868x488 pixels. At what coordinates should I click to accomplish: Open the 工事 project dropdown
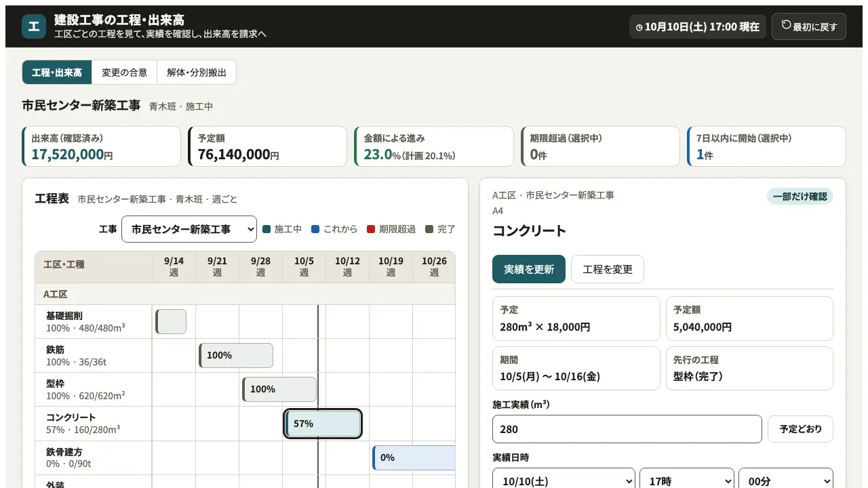point(189,229)
